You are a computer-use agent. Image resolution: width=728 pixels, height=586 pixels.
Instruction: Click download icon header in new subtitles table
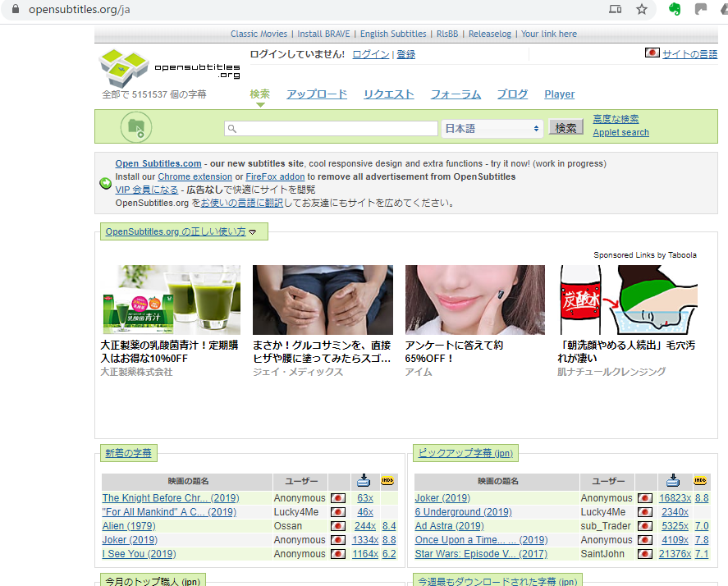[364, 481]
